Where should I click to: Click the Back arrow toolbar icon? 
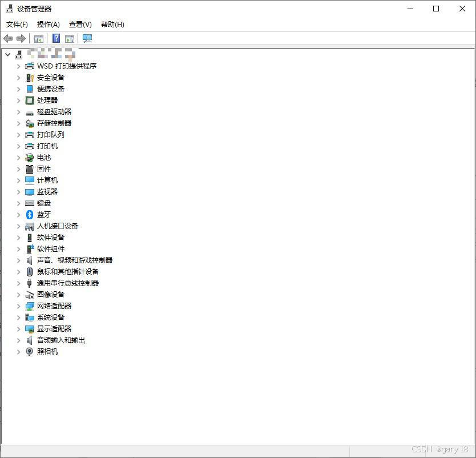tap(8, 39)
